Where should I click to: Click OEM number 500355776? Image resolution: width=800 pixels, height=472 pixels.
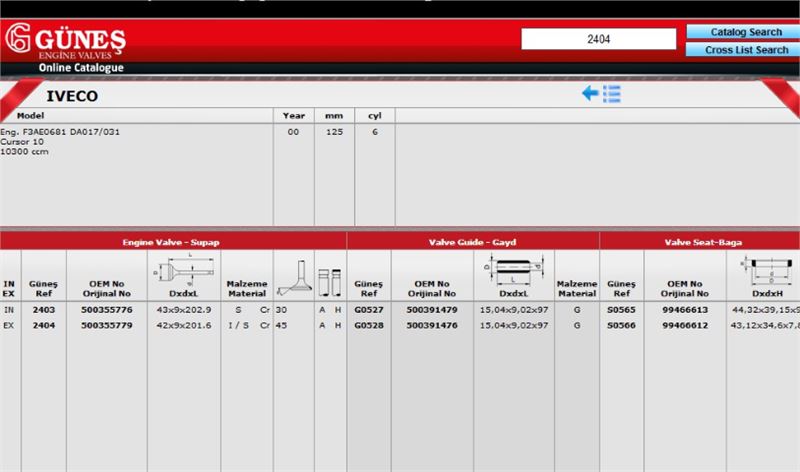(107, 310)
